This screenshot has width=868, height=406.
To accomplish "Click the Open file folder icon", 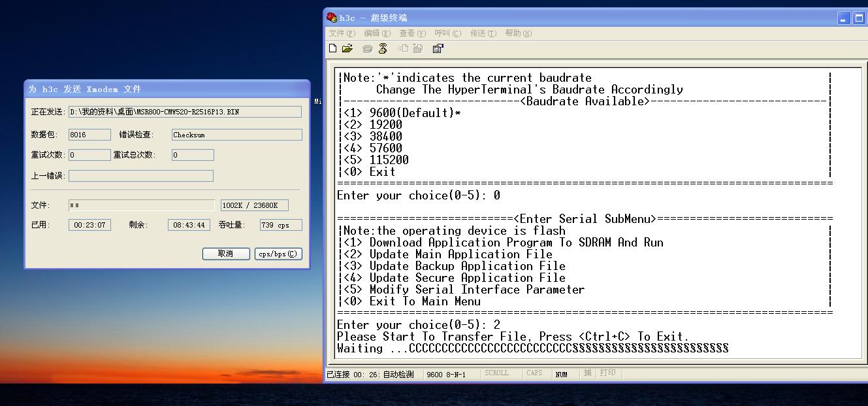I will coord(347,48).
